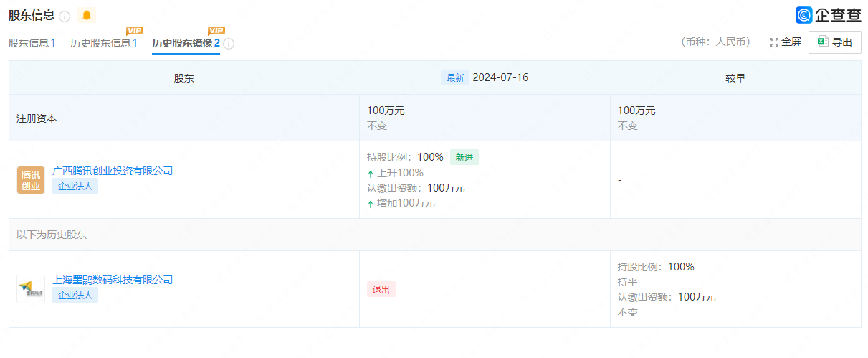Click the 最新 label in the header
The height and width of the screenshot is (358, 868).
[455, 77]
